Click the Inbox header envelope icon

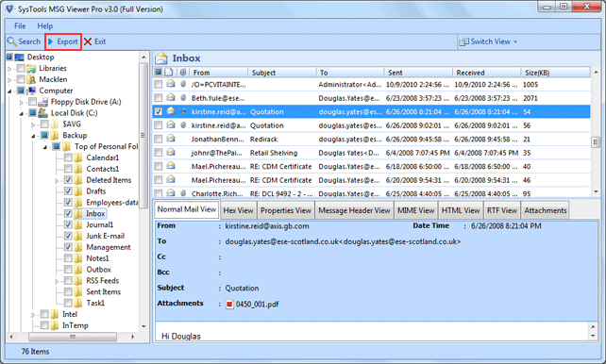[x=161, y=58]
